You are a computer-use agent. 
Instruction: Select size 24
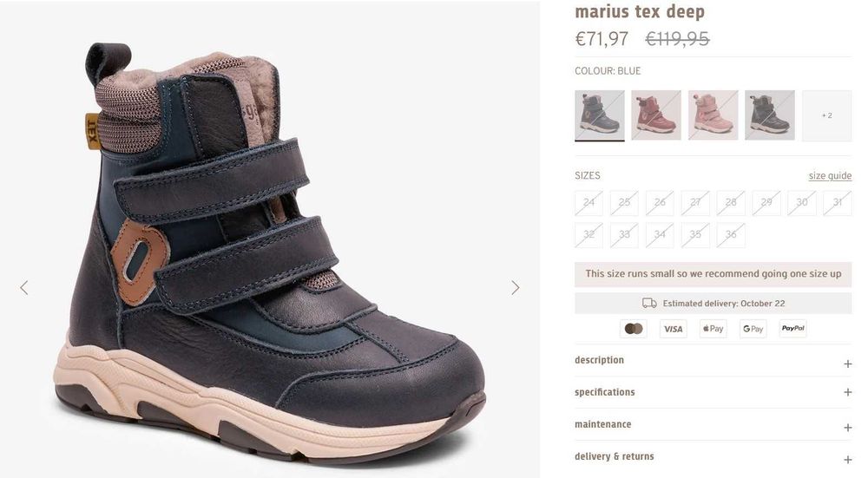(589, 203)
